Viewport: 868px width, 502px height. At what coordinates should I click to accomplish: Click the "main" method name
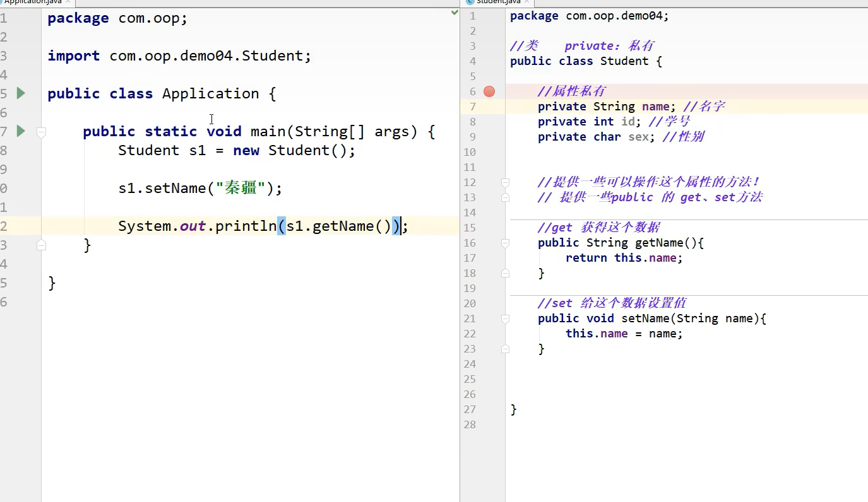[x=268, y=131]
